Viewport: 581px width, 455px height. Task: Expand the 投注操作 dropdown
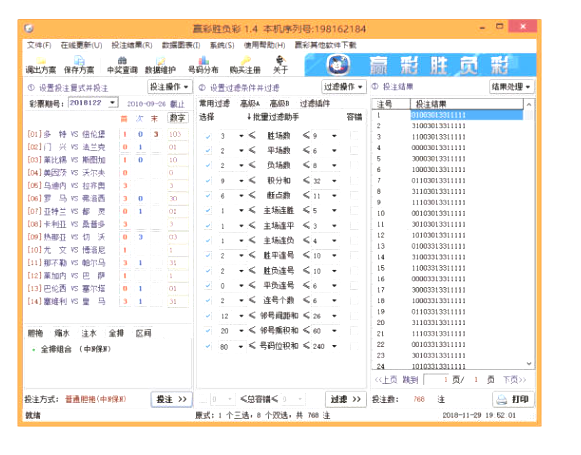pyautogui.click(x=170, y=87)
